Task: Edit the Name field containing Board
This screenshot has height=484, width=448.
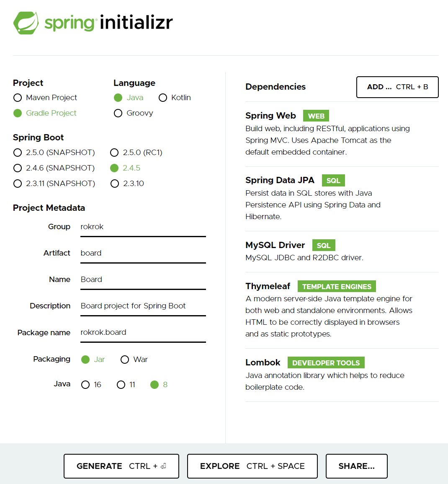Action: (143, 280)
